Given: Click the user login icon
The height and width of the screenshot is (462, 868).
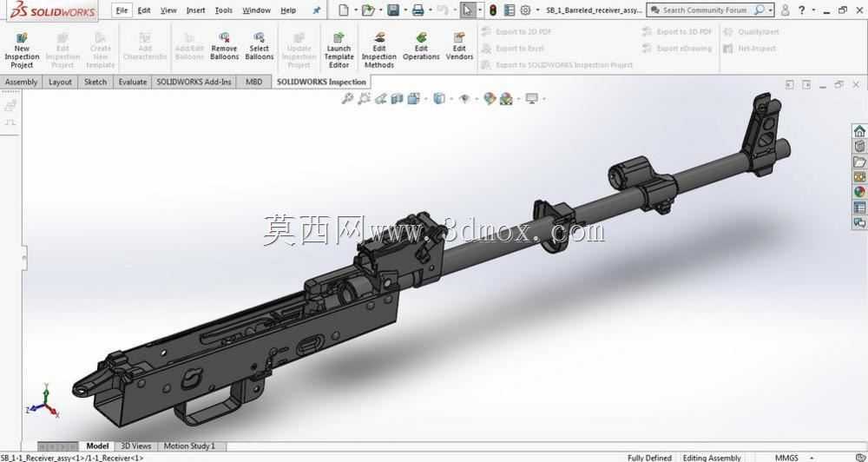Looking at the screenshot, I should [785, 10].
